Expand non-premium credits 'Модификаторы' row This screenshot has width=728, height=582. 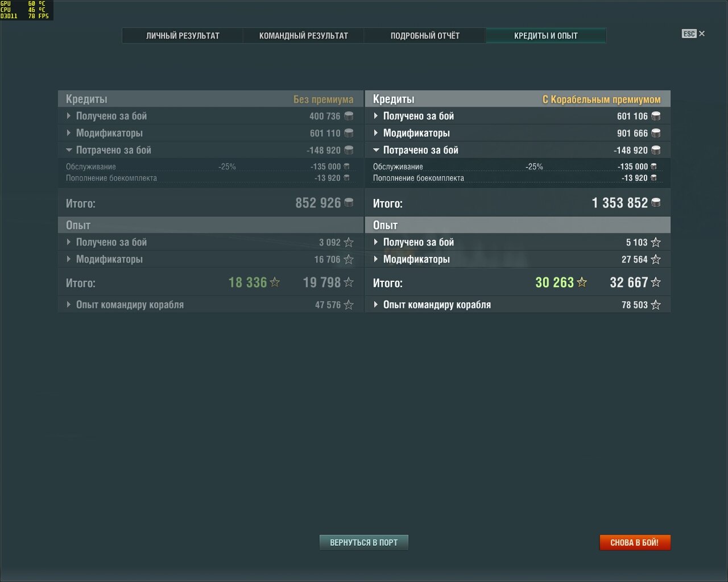click(210, 133)
